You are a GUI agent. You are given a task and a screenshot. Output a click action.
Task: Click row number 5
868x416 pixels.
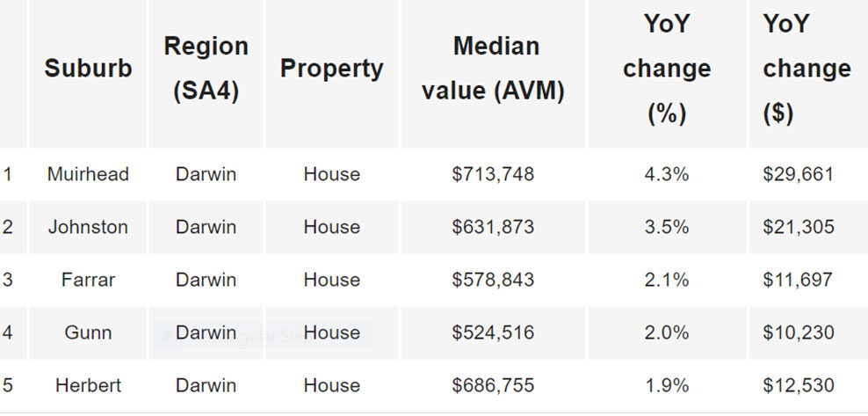[8, 385]
